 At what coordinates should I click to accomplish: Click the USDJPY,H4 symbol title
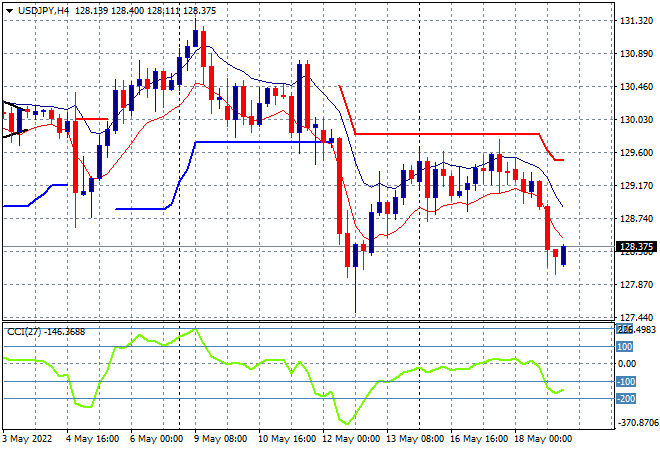click(43, 11)
